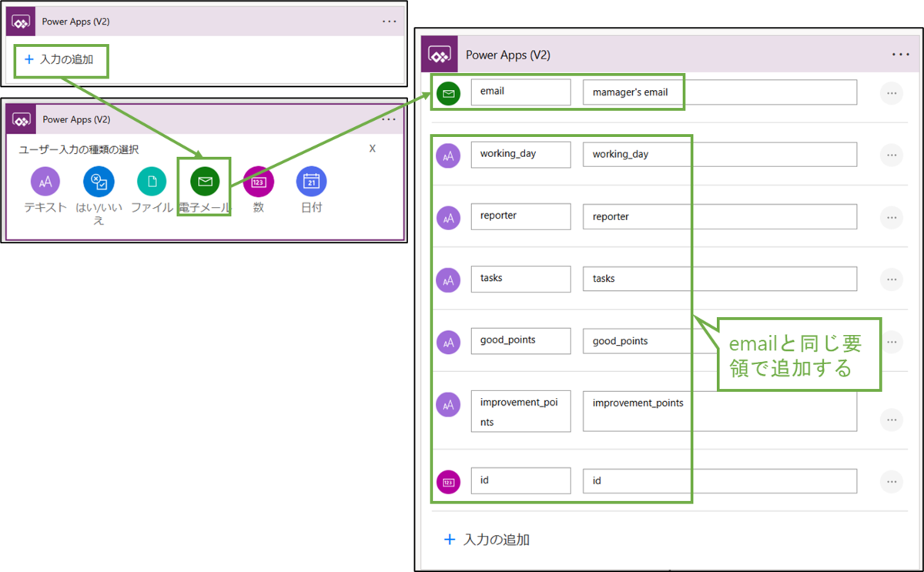Choose the Yes/No (はい/いいえ) input type icon
924x572 pixels.
(99, 182)
